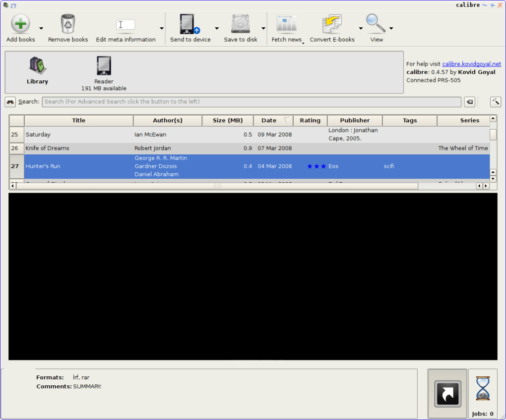Select the Remove books trash icon
This screenshot has width=506, height=420.
click(x=67, y=23)
